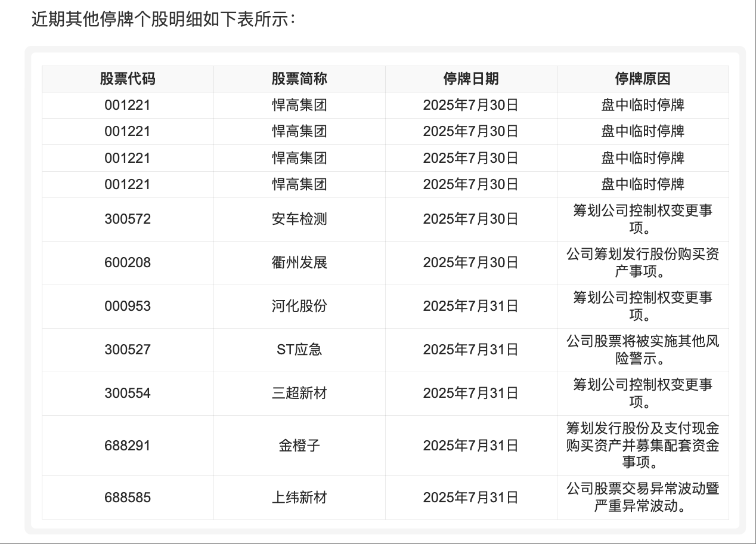Click the suspension reason in 安车检测 row
The image size is (756, 544).
tap(643, 220)
